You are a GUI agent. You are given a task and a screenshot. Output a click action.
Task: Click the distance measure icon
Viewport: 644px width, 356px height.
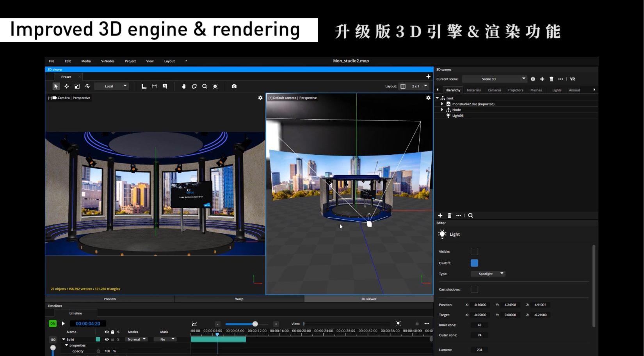click(155, 86)
